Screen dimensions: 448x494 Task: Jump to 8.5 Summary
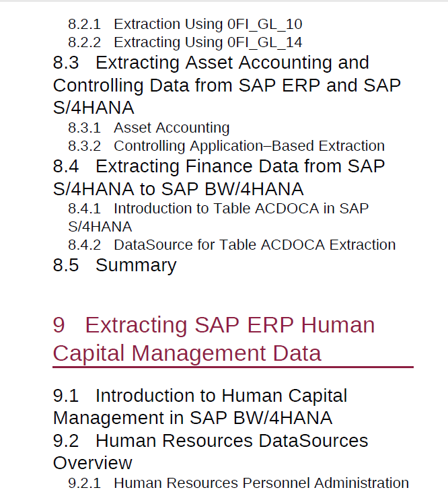114,265
